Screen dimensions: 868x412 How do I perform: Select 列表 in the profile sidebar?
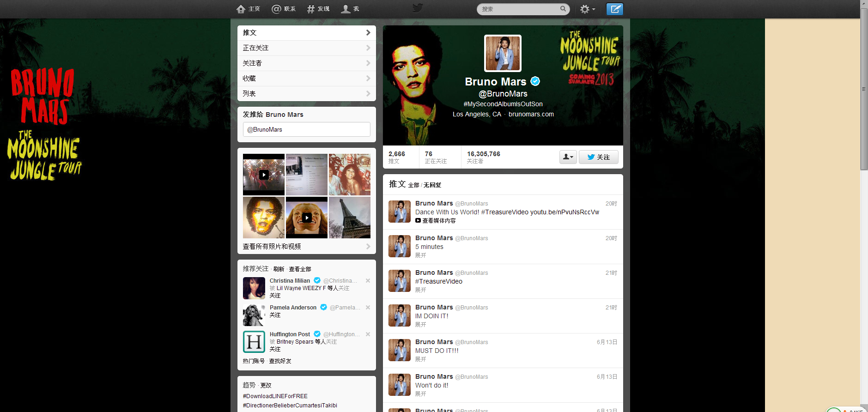point(307,94)
